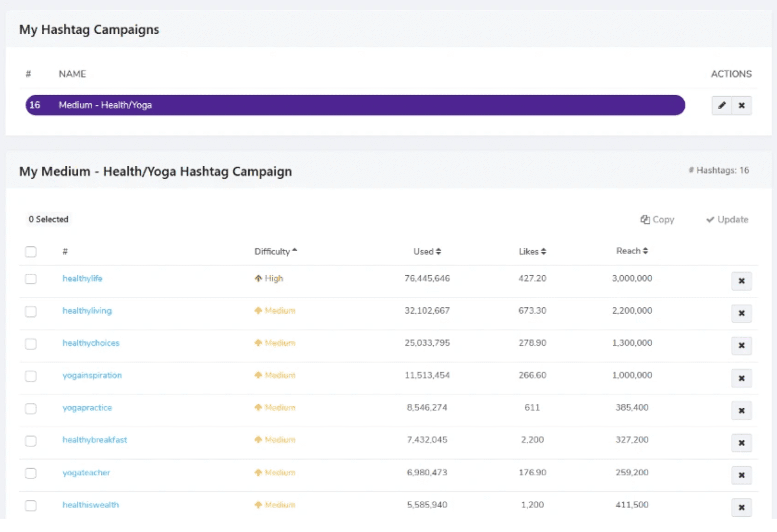Check the yogapractice row checkbox

pos(31,408)
